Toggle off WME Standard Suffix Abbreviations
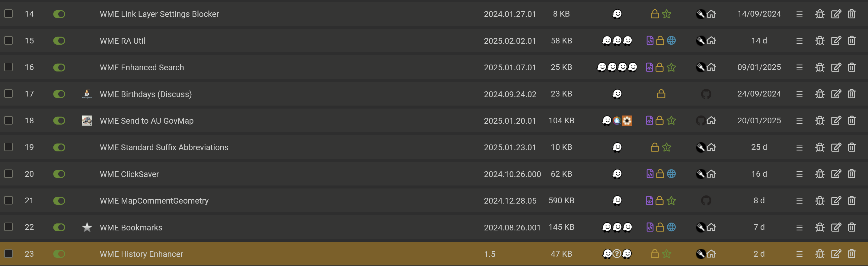This screenshot has height=266, width=868. [x=59, y=147]
